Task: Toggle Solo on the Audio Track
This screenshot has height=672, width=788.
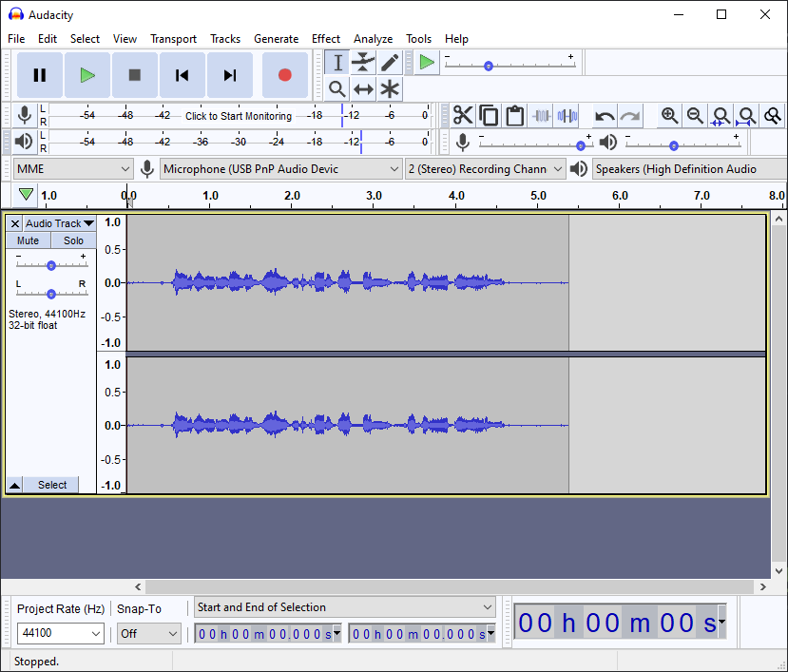Action: [x=73, y=240]
